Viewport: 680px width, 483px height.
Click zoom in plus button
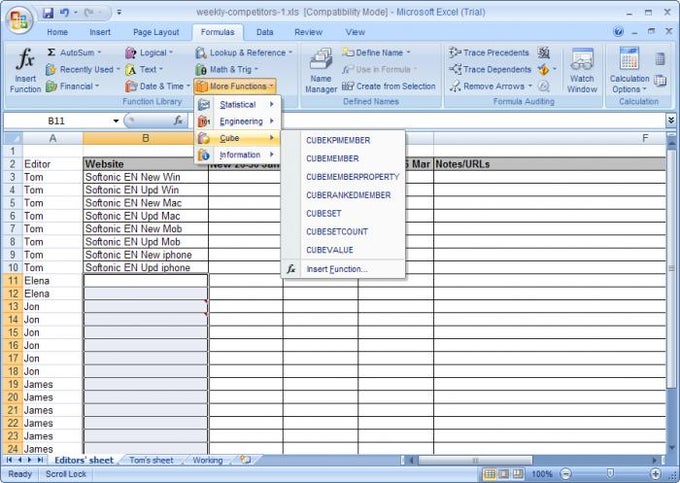click(656, 474)
